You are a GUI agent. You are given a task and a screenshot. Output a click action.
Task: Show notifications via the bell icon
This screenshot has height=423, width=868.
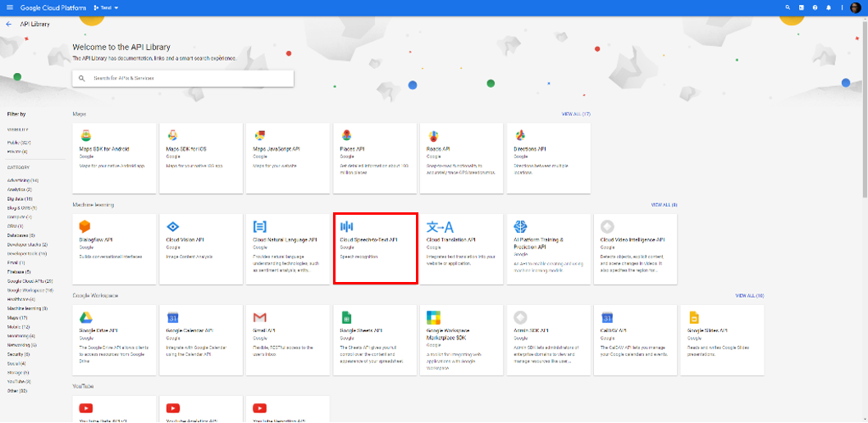[829, 7]
